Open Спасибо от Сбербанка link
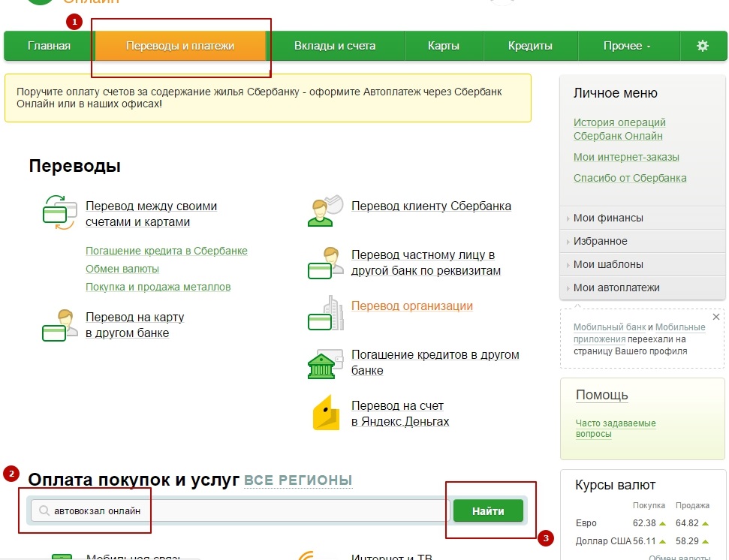The height and width of the screenshot is (560, 729). [630, 178]
